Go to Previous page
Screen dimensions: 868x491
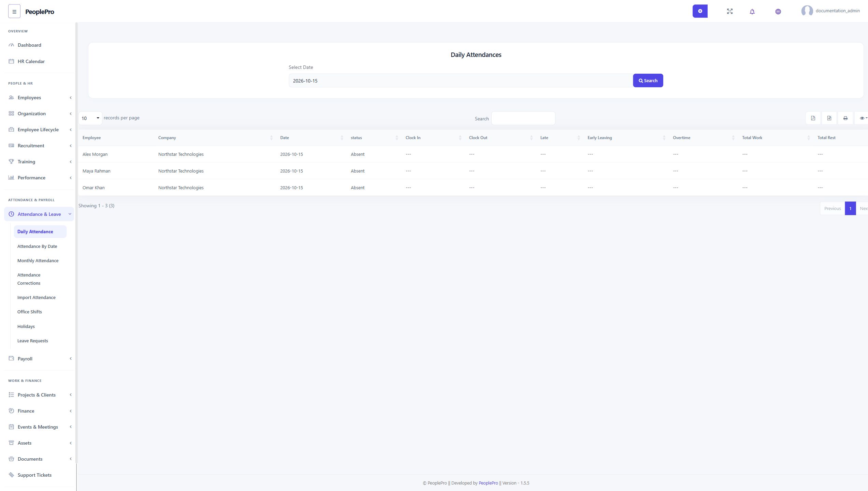coord(832,208)
